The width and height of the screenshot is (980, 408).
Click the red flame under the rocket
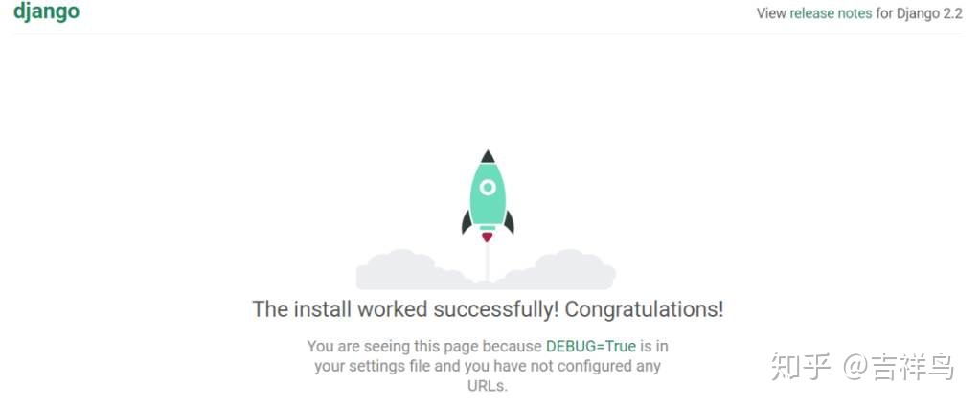[487, 237]
